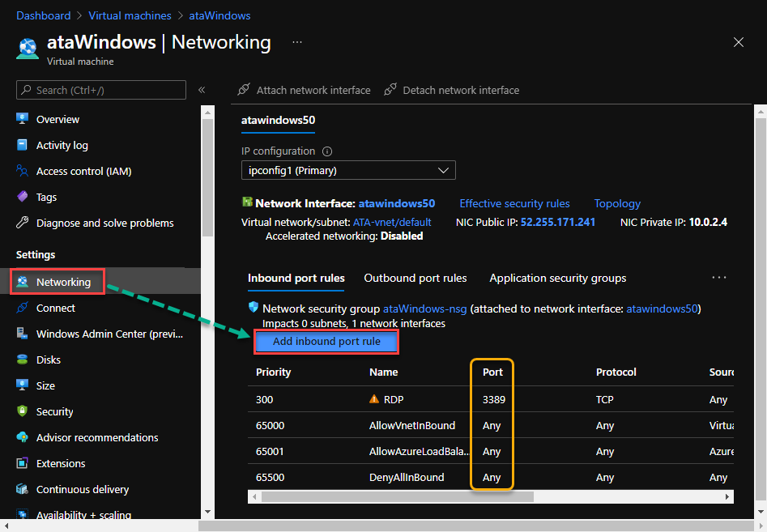
Task: Click the IP configuration info icon
Action: [x=327, y=151]
